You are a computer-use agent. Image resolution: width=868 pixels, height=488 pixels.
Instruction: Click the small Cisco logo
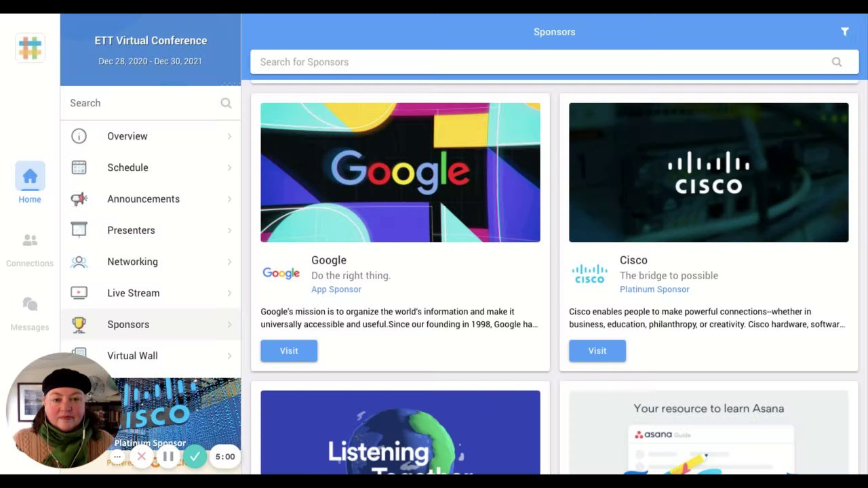pyautogui.click(x=589, y=274)
